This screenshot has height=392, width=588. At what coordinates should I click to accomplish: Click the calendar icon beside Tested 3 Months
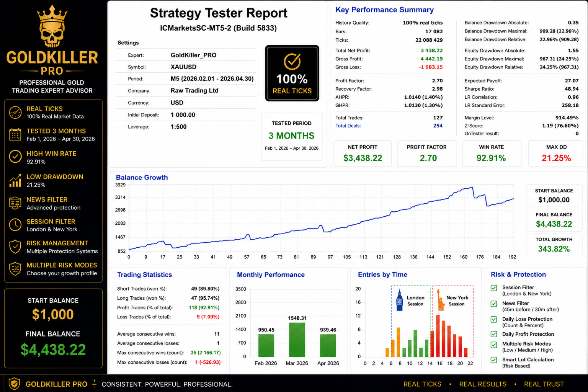[x=15, y=135]
